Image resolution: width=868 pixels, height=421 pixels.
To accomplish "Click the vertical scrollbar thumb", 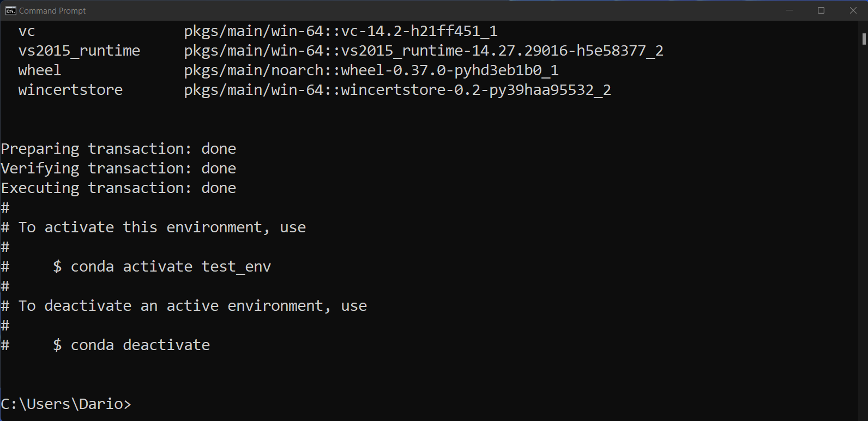I will pos(864,39).
